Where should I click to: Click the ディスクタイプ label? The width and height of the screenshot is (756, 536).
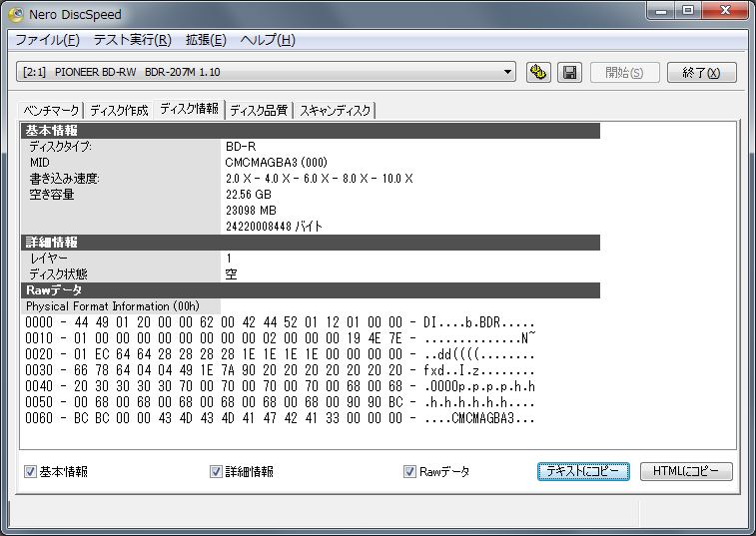click(x=60, y=147)
